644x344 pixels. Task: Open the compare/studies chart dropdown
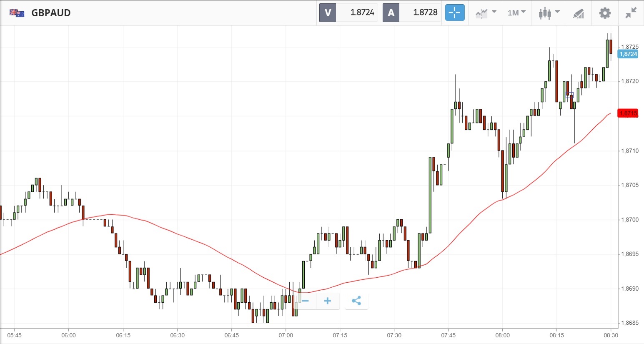click(x=486, y=13)
